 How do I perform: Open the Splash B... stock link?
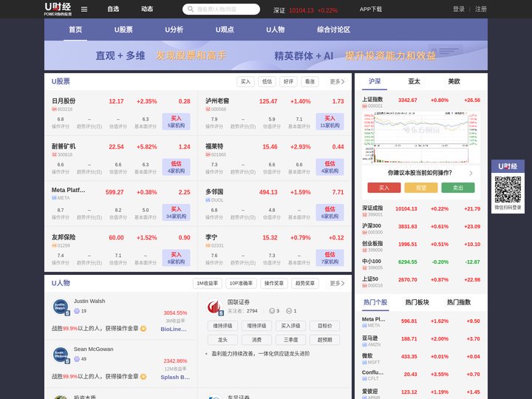tap(175, 378)
